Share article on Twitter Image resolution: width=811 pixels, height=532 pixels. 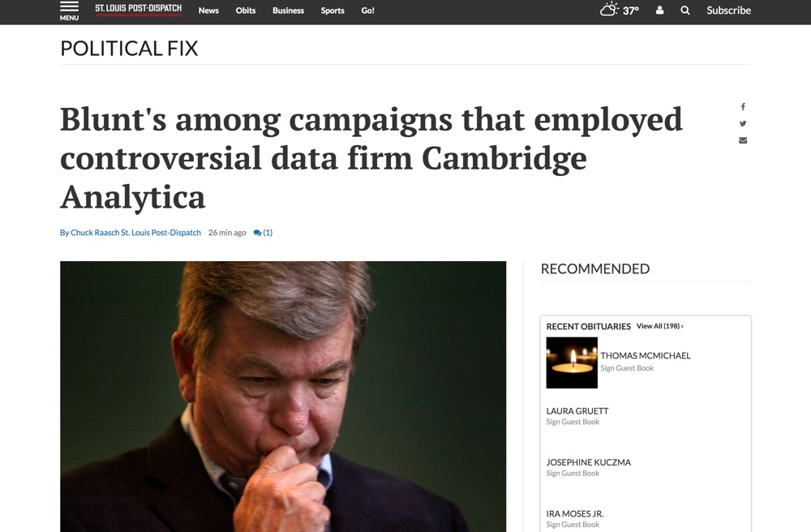pyautogui.click(x=743, y=124)
